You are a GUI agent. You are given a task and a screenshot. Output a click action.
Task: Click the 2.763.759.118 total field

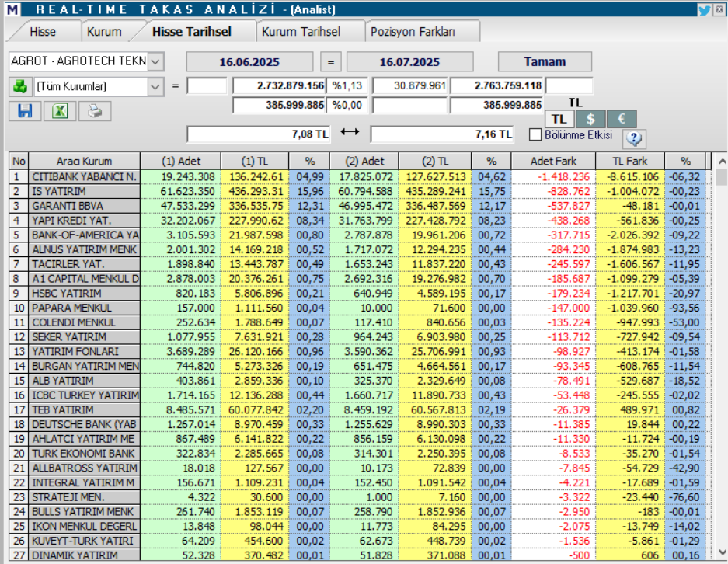tap(496, 86)
